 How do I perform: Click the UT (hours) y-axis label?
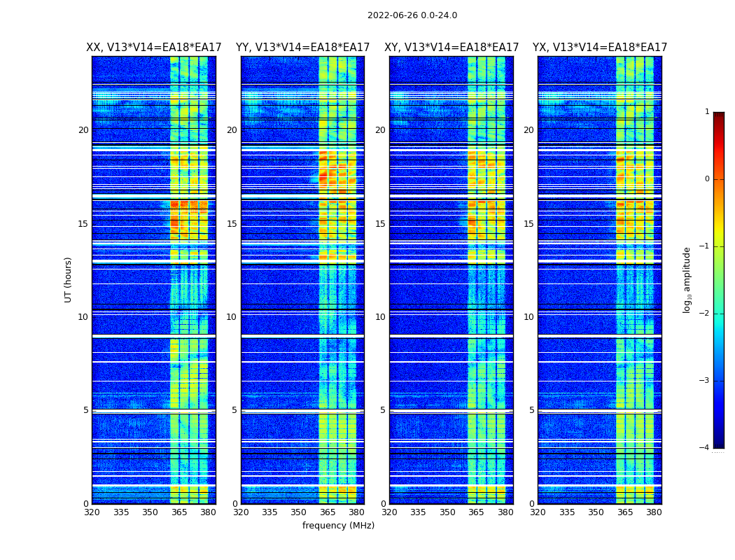(69, 279)
